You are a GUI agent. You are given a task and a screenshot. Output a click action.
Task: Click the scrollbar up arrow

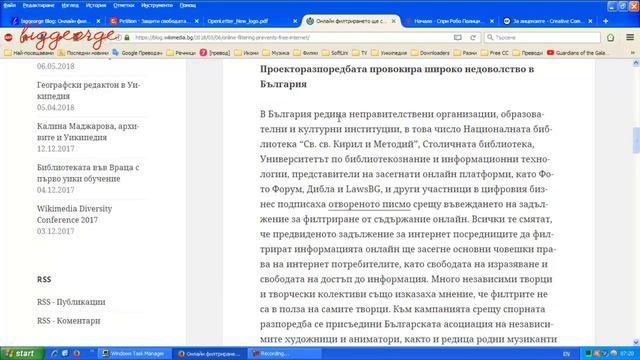(636, 63)
